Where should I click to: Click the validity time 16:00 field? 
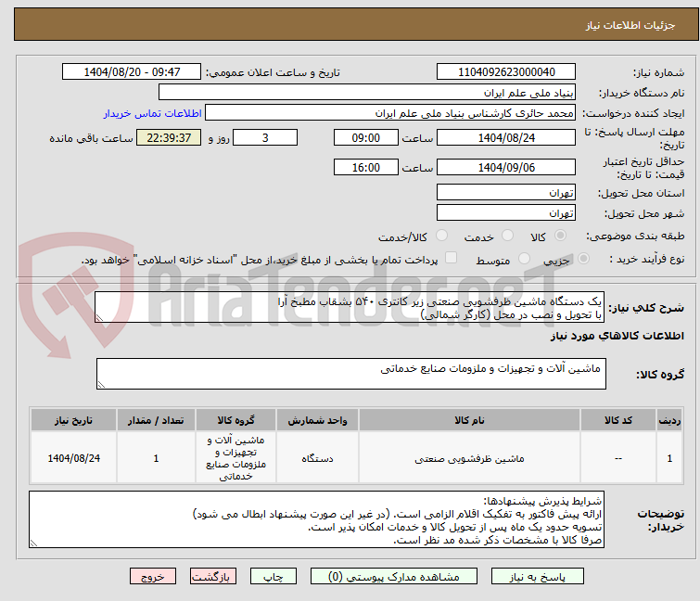tap(365, 168)
